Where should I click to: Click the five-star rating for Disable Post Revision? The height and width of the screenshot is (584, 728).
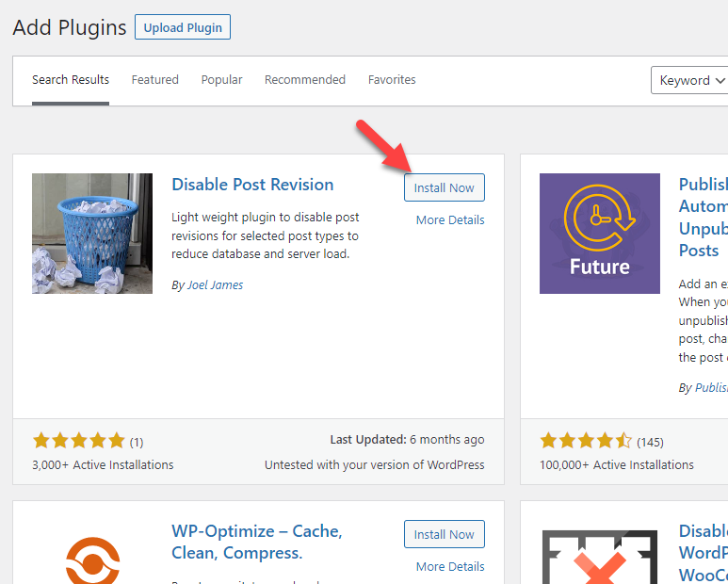point(78,441)
